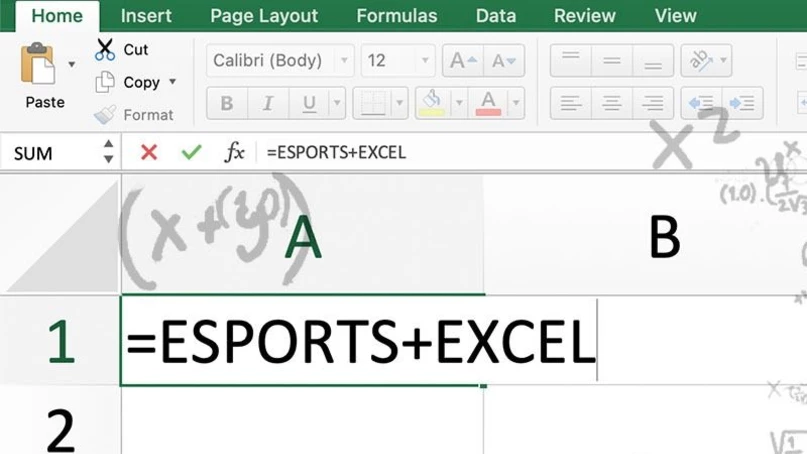Open the Insert tab

[146, 16]
